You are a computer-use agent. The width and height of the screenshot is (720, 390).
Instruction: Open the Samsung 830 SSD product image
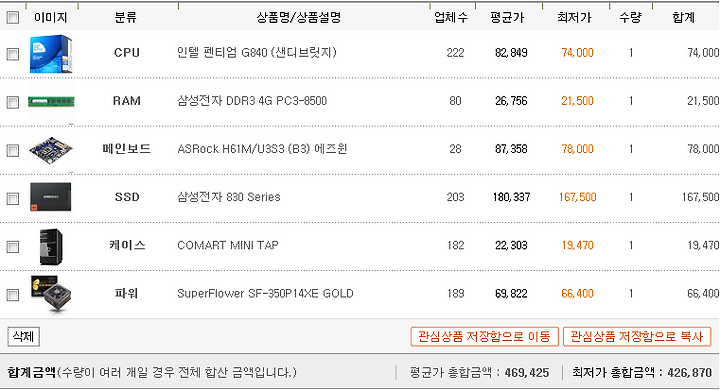coord(51,198)
